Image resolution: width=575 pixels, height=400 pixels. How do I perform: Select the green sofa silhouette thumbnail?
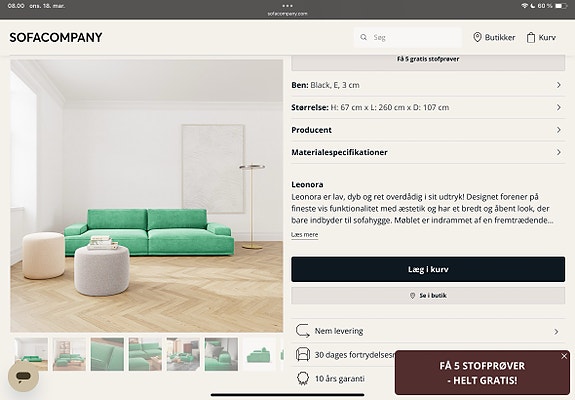(259, 355)
